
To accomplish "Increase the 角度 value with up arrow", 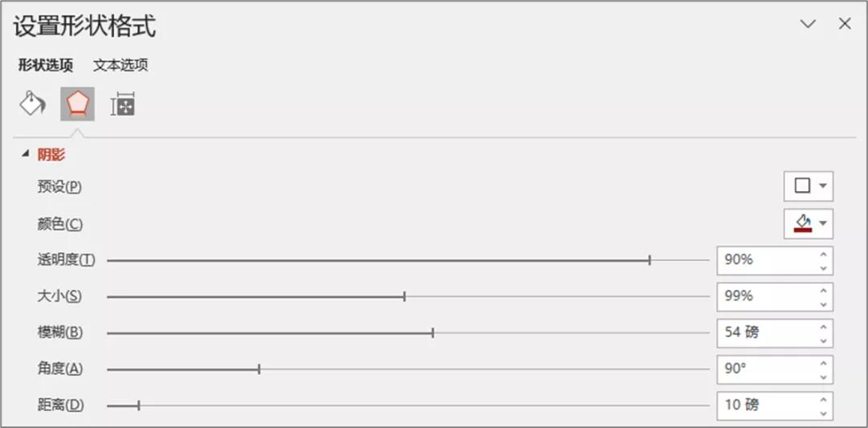I will (x=823, y=363).
